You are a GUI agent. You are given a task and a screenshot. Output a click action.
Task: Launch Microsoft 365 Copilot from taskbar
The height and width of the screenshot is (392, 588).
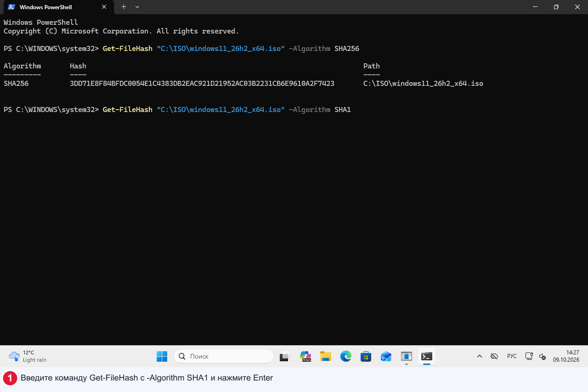(305, 356)
